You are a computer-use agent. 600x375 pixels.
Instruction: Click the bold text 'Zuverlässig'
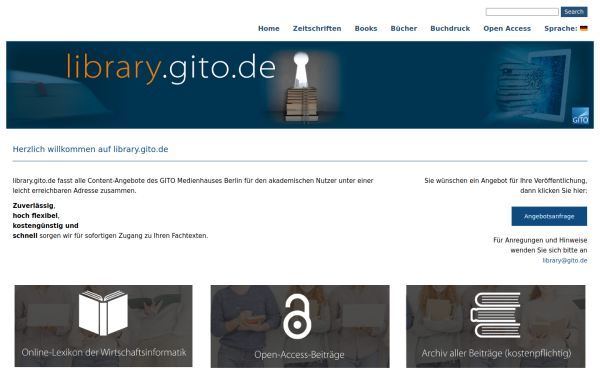pyautogui.click(x=33, y=205)
